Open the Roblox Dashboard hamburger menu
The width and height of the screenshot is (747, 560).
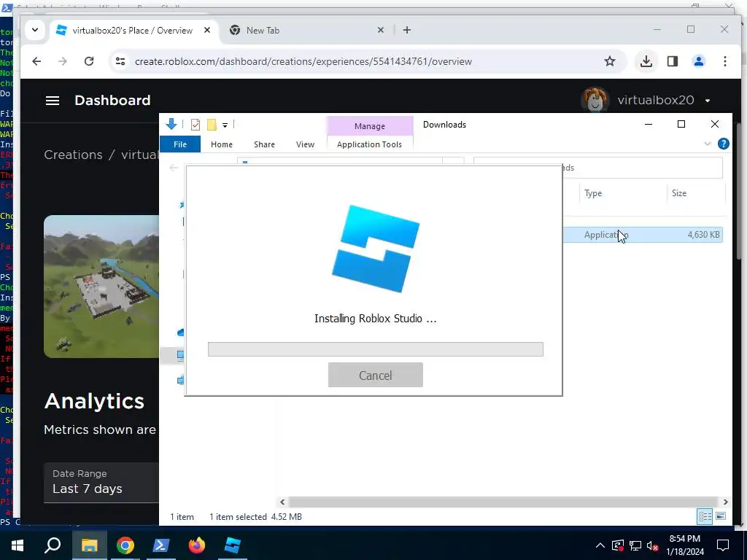click(53, 101)
